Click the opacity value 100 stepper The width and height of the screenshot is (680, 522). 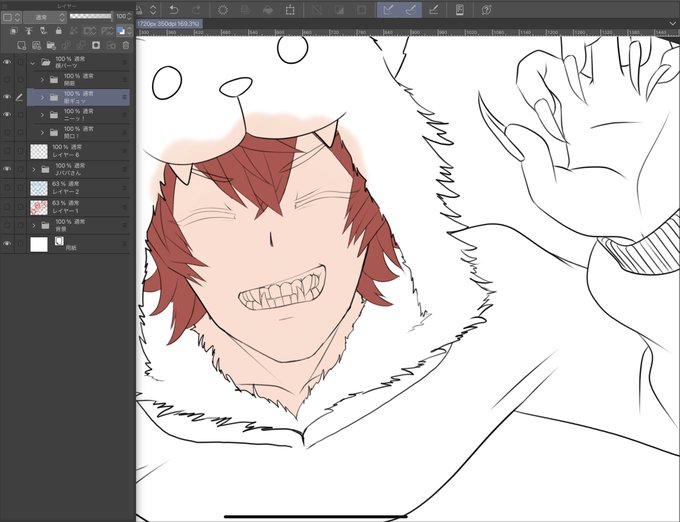(x=129, y=16)
